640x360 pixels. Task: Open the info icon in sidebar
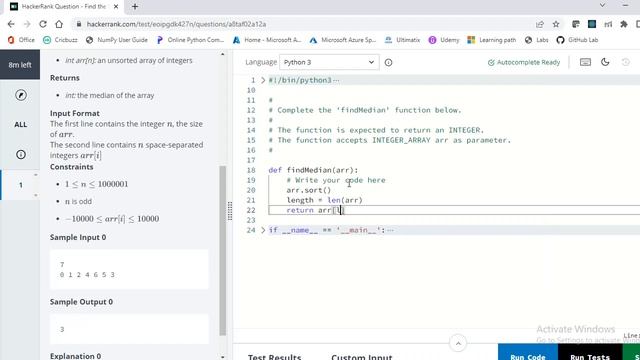20,154
